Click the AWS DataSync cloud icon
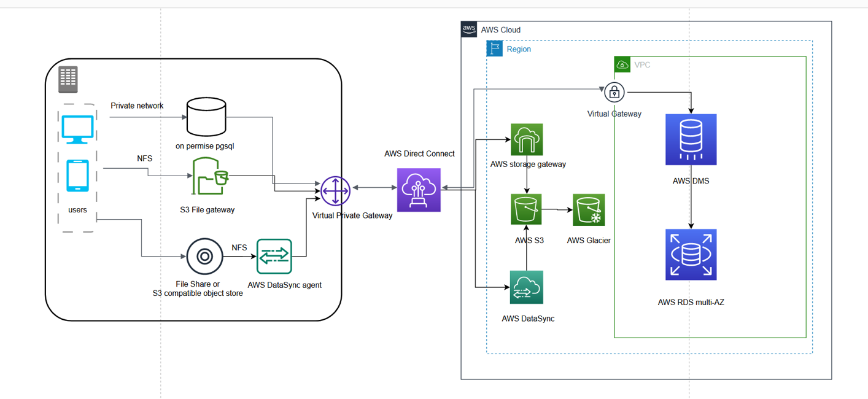Screen dimensions: 868x399 click(x=526, y=287)
